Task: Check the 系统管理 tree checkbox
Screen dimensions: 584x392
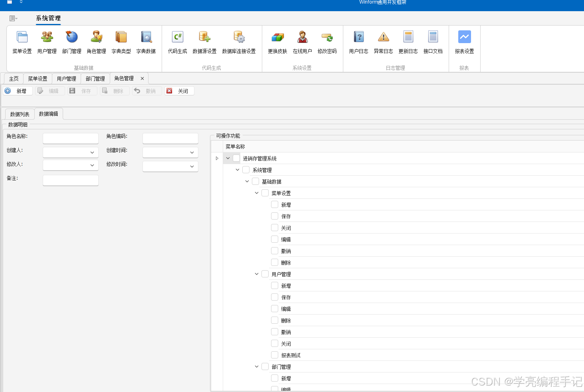Action: coord(246,170)
